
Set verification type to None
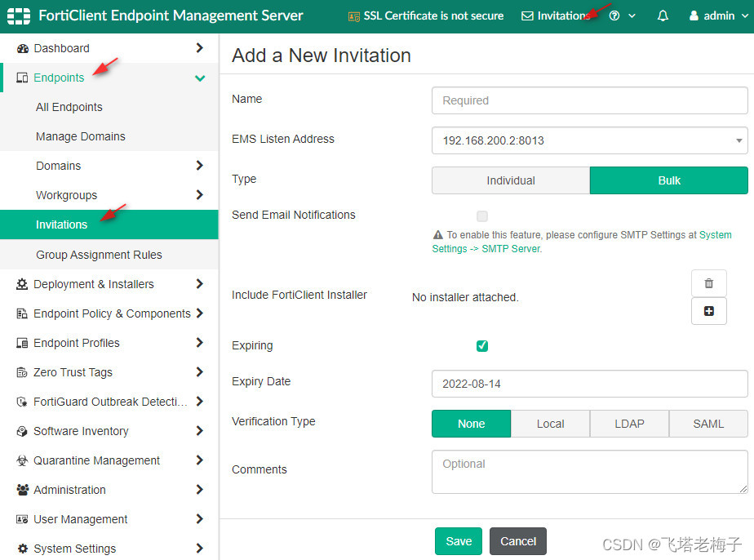click(472, 424)
